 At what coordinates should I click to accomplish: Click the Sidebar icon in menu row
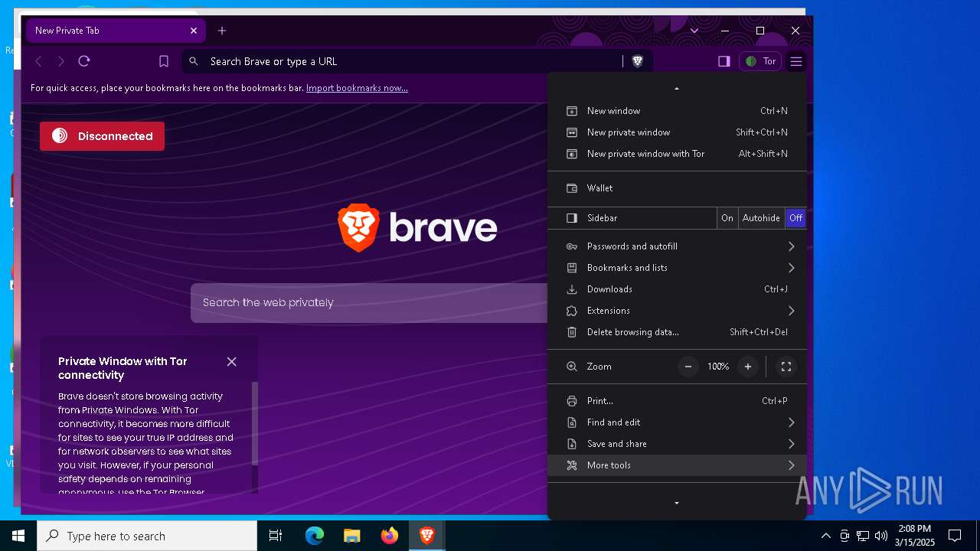[571, 218]
